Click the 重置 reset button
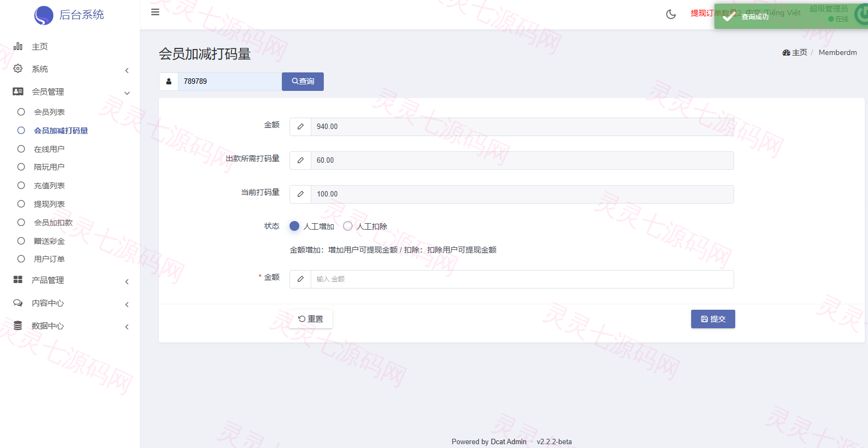Viewport: 868px width, 448px height. coord(311,319)
